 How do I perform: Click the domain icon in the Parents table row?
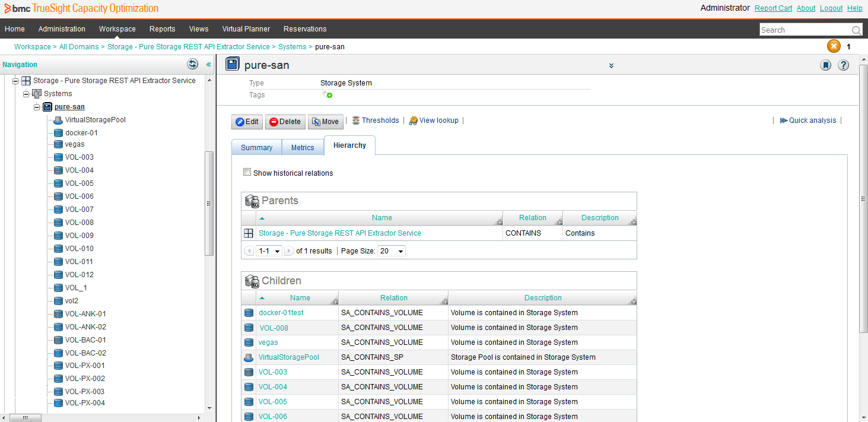(x=249, y=233)
